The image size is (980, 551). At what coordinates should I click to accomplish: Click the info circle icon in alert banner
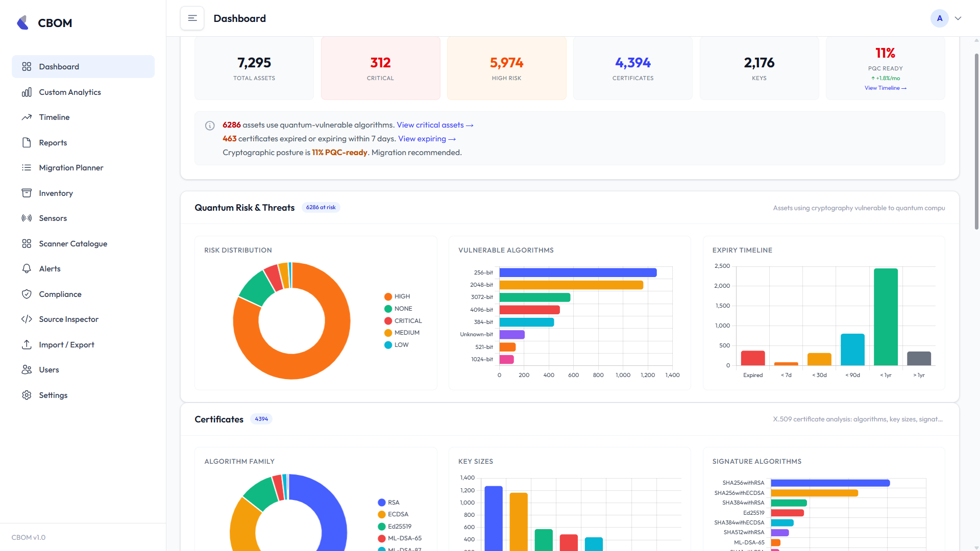coord(210,126)
